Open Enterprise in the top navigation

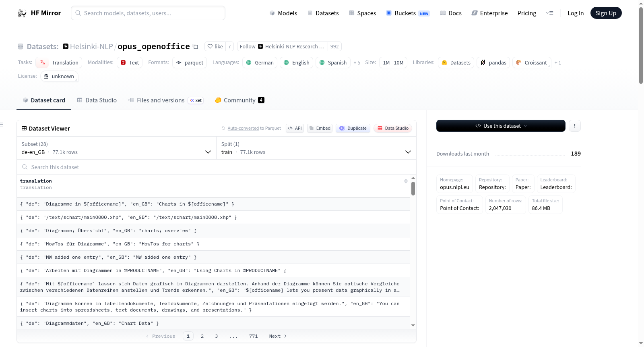489,13
